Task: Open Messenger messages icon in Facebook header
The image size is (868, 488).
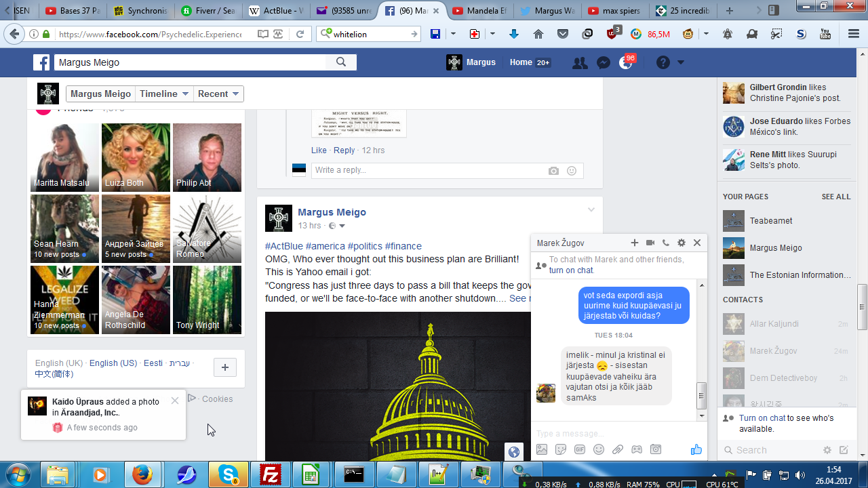Action: [603, 62]
